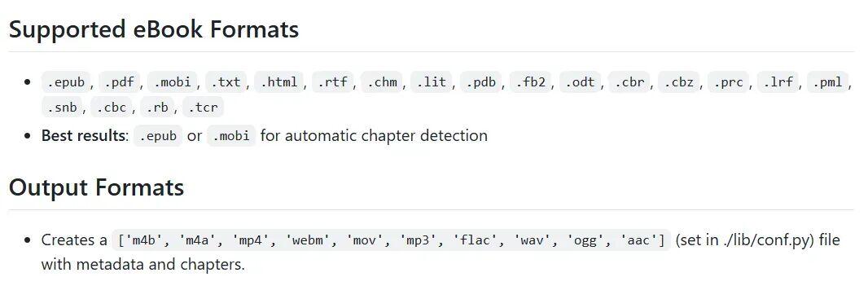The height and width of the screenshot is (299, 868).
Task: Click the .pml format tag
Action: (827, 82)
